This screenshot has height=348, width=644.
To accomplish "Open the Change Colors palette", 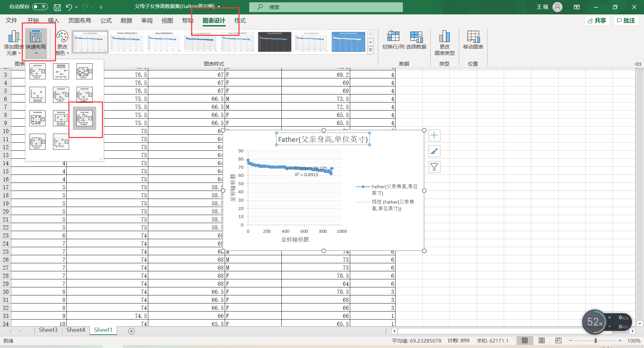I will [62, 43].
